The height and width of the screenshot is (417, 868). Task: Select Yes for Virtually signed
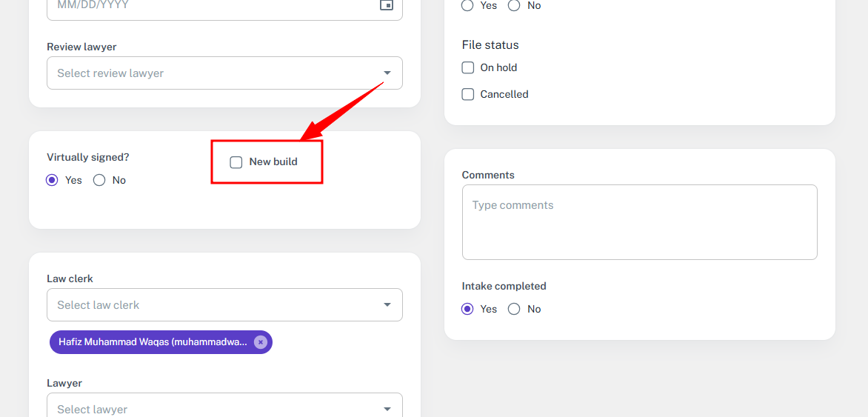coord(52,180)
